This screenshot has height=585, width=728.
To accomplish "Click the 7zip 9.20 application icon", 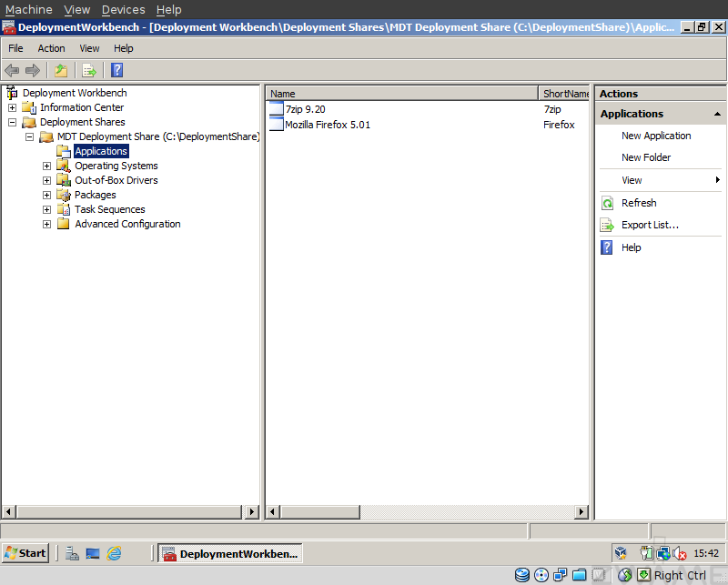I will (x=277, y=108).
